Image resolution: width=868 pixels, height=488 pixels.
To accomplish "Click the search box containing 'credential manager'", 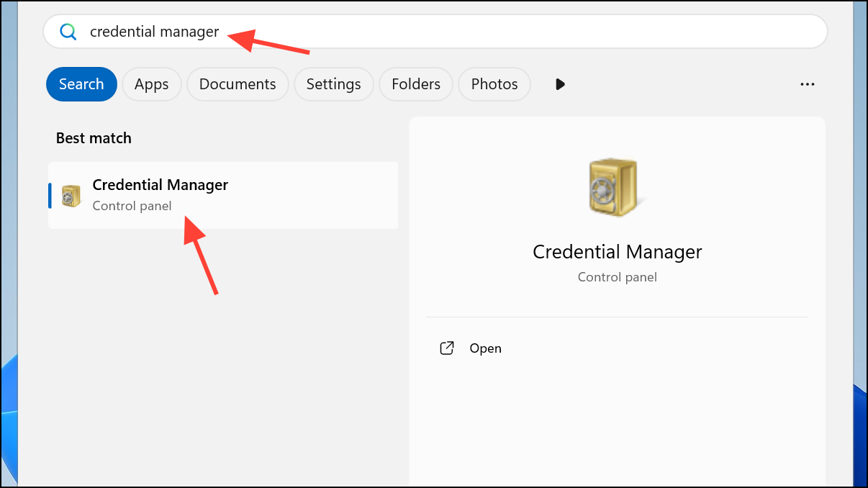I will 435,32.
